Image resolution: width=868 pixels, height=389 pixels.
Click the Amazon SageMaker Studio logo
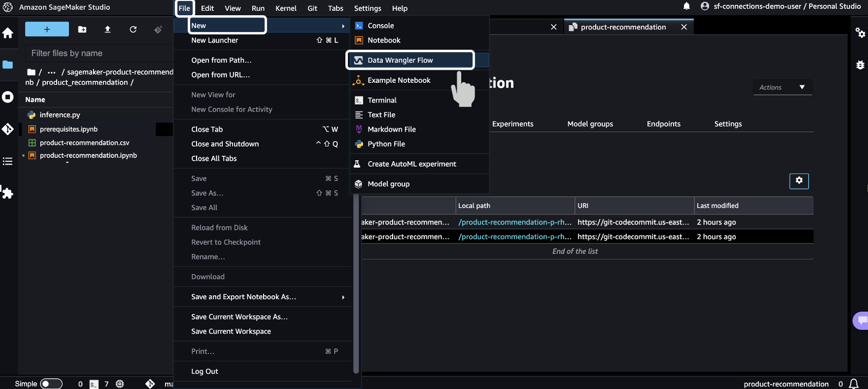pos(8,7)
